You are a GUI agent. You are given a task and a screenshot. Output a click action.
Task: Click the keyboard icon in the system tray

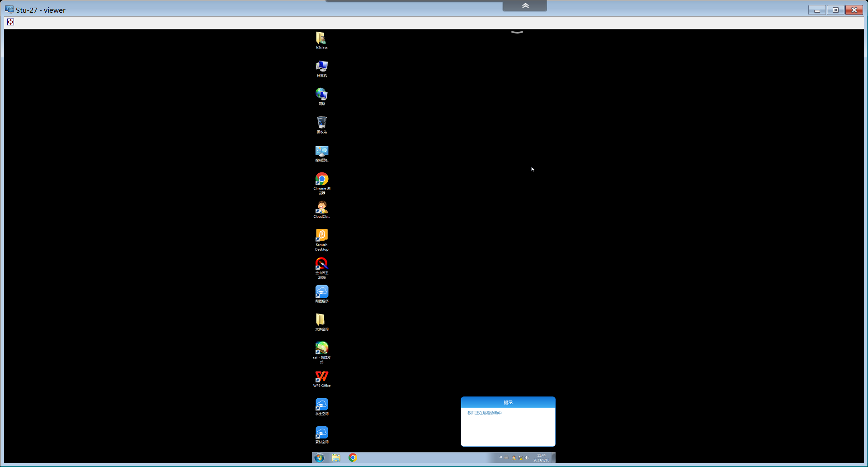[x=506, y=457]
